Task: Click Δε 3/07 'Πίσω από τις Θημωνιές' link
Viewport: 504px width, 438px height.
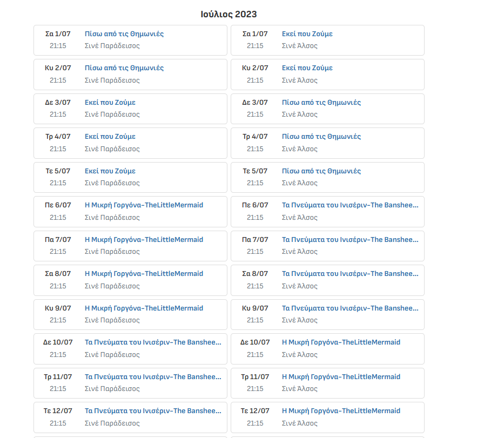Action: coord(321,103)
